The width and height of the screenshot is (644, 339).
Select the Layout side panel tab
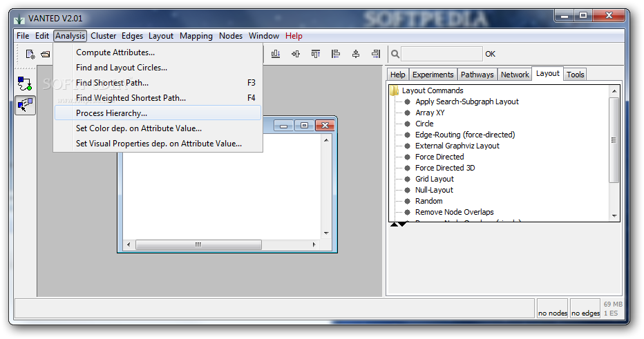point(547,73)
